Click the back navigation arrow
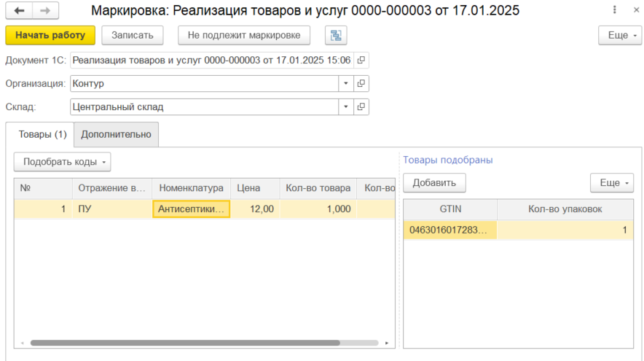This screenshot has height=361, width=644. tap(20, 11)
